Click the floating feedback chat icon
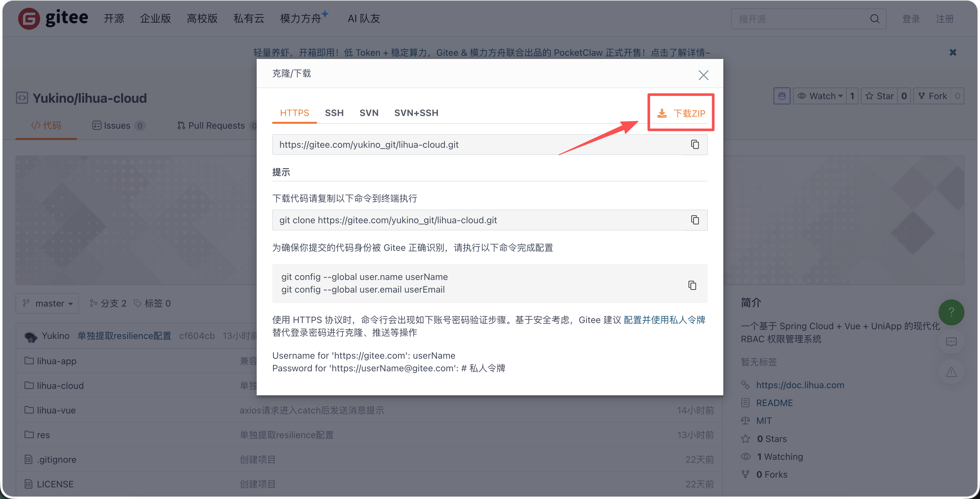 coord(951,342)
